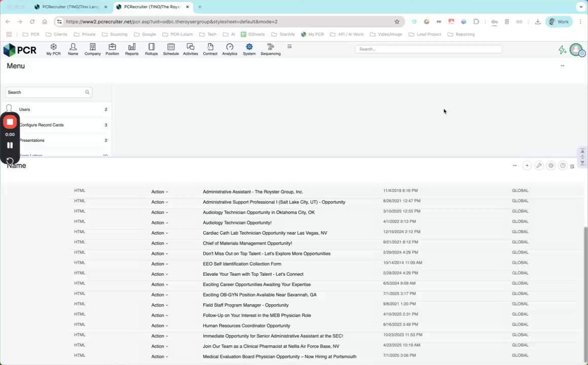Open Action dropdown for Field Staff Program Manager row
The width and height of the screenshot is (588, 365).
point(159,305)
